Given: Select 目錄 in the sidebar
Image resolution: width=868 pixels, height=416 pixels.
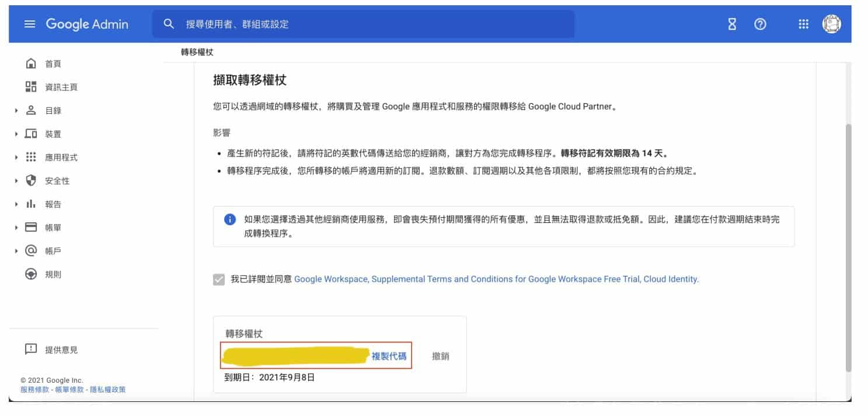Looking at the screenshot, I should tap(53, 110).
